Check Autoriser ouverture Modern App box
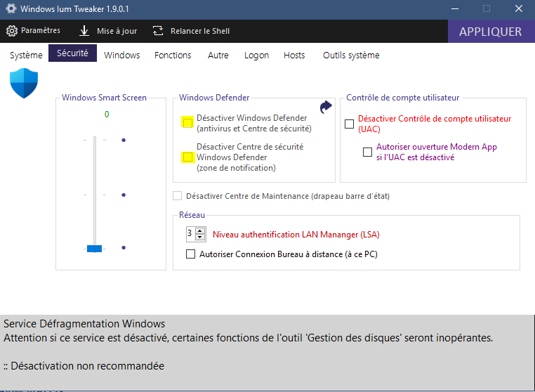 367,152
